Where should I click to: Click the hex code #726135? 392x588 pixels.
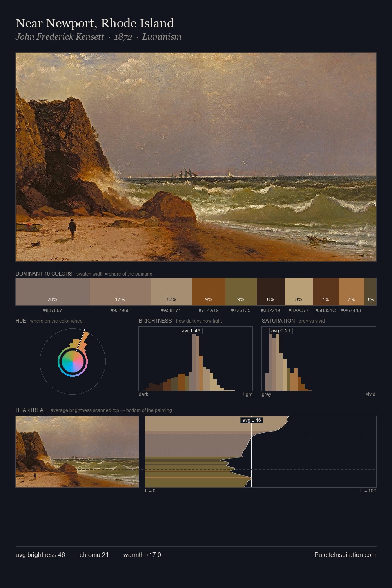click(240, 310)
